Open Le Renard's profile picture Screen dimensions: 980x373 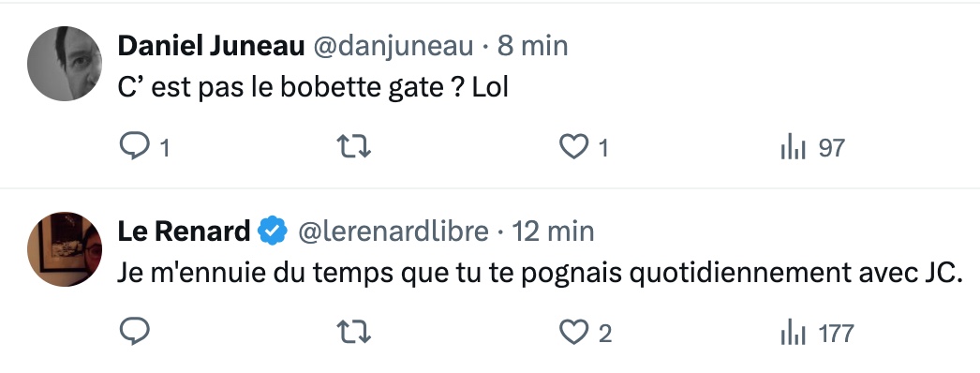click(x=65, y=248)
